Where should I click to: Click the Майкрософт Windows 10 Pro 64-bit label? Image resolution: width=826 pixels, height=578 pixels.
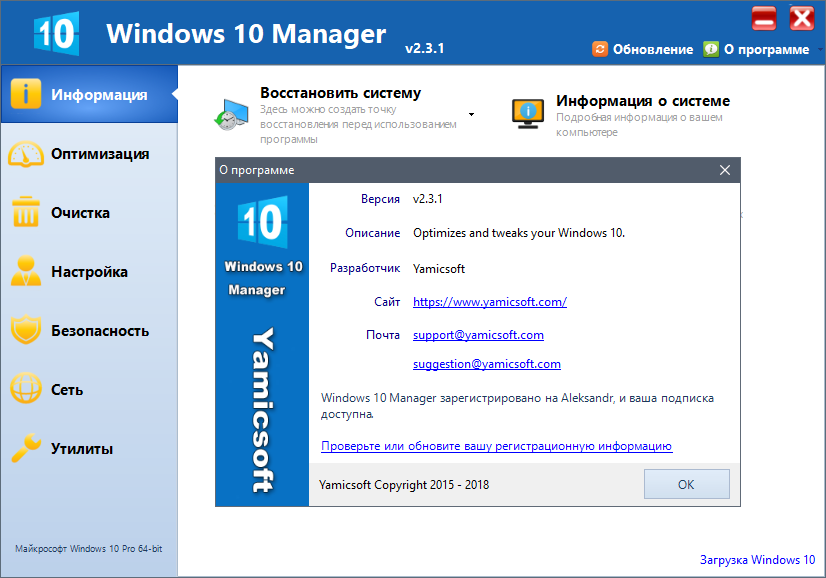coord(88,548)
